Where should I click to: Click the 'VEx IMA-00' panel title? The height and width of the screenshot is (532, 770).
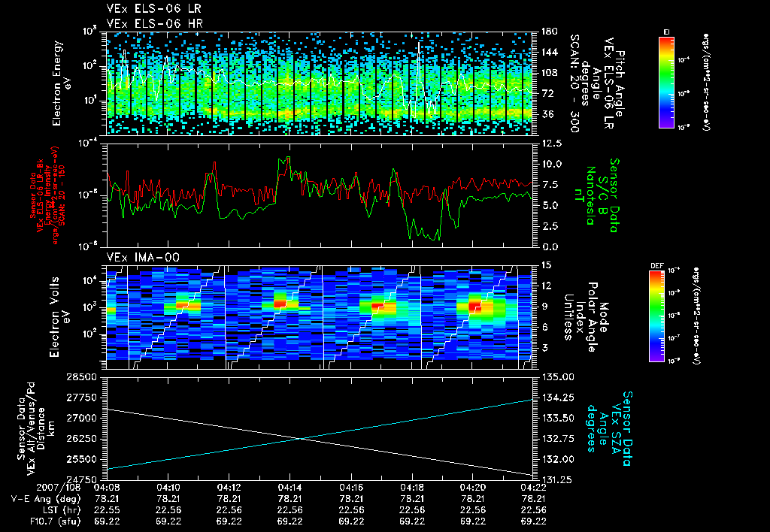pyautogui.click(x=143, y=258)
